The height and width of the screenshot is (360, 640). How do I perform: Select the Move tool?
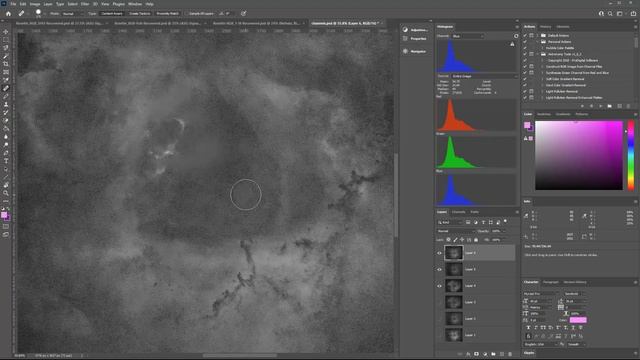pyautogui.click(x=6, y=32)
